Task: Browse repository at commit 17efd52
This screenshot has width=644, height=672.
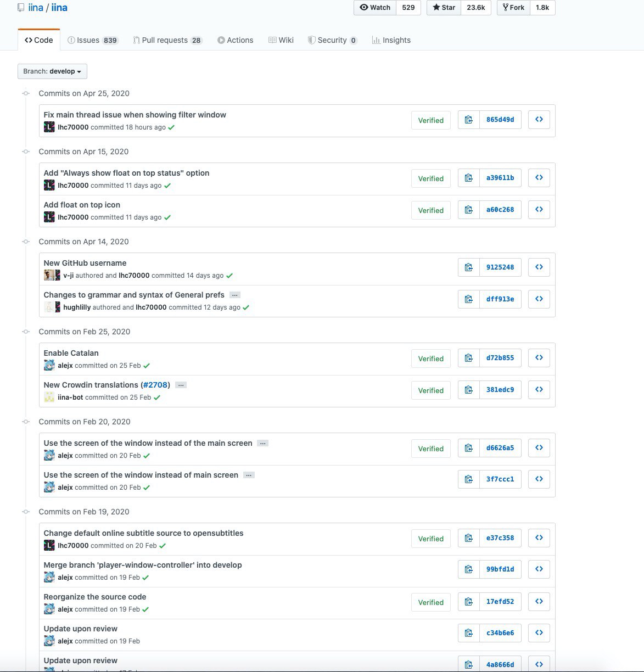Action: [x=539, y=602]
